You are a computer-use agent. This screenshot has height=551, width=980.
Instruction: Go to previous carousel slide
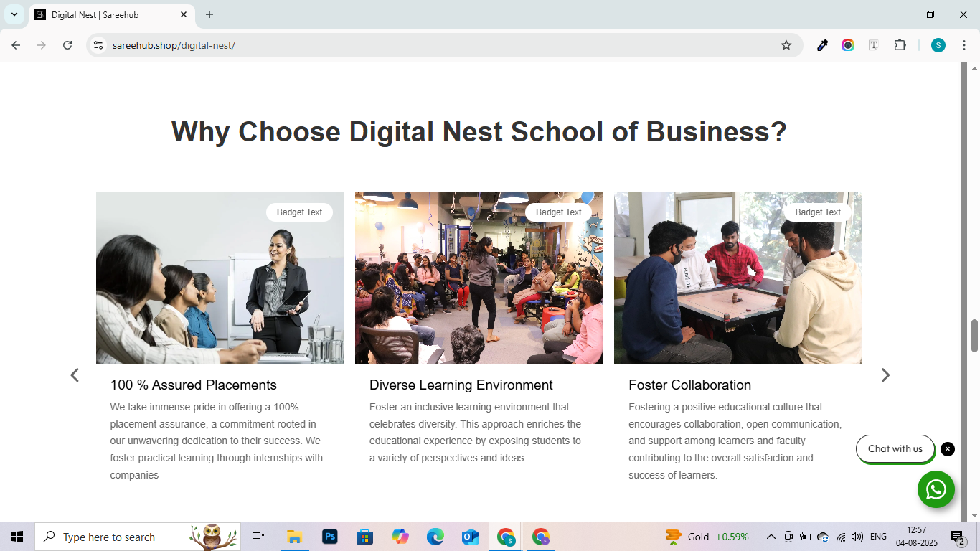(75, 375)
